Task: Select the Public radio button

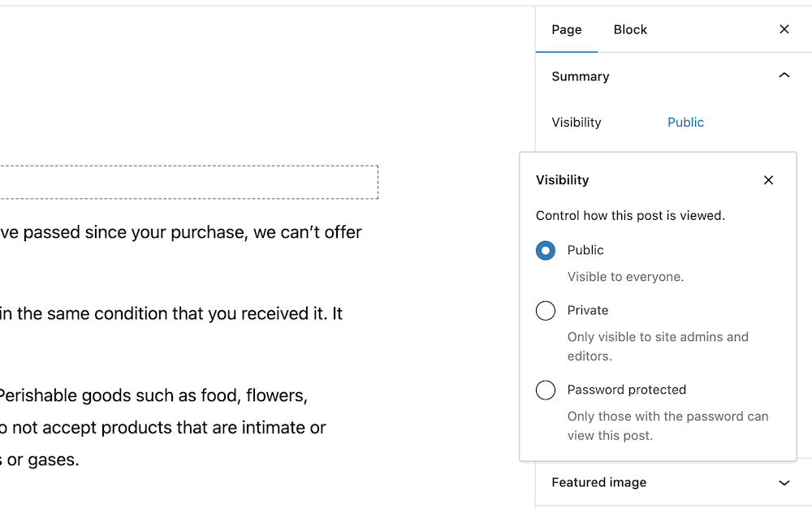Action: tap(546, 251)
